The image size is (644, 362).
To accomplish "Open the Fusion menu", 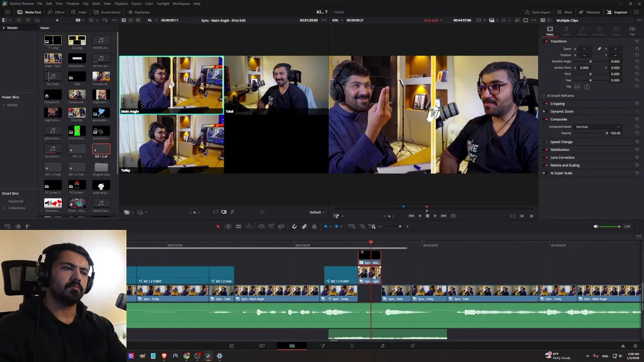I will tap(136, 4).
